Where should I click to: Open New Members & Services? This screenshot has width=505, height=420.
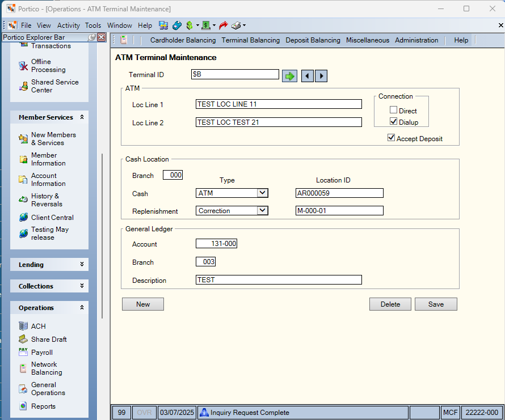pos(47,139)
